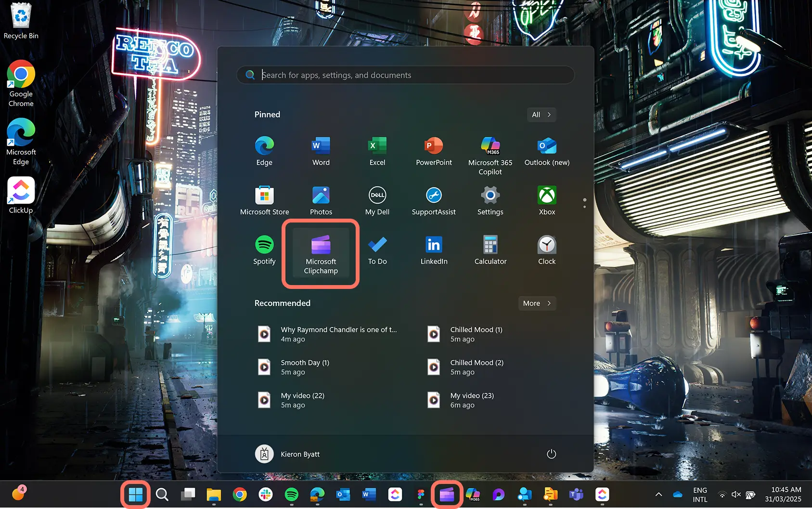Open Figma from the taskbar
This screenshot has height=509, width=812.
coord(421,495)
